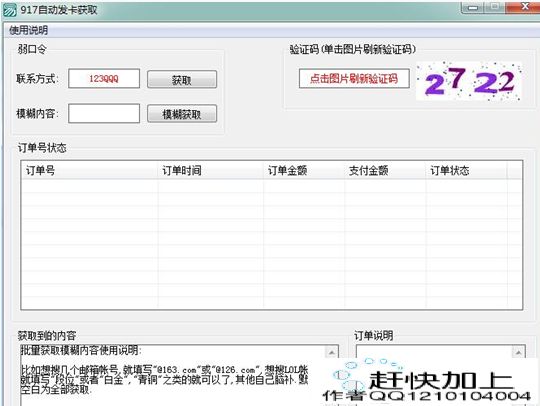
Task: Click the captcha code input box
Action: [x=354, y=79]
